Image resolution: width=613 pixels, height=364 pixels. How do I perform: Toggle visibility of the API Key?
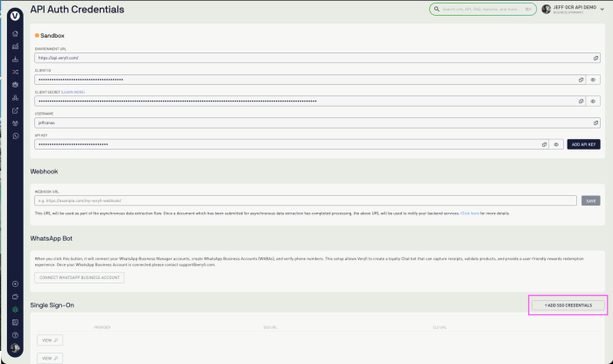(556, 144)
